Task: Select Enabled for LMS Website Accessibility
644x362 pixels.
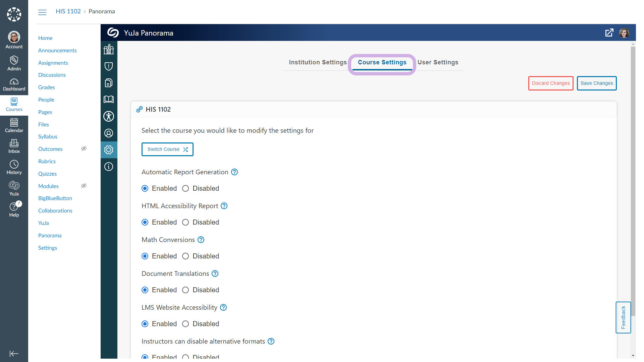Action: [x=145, y=324]
